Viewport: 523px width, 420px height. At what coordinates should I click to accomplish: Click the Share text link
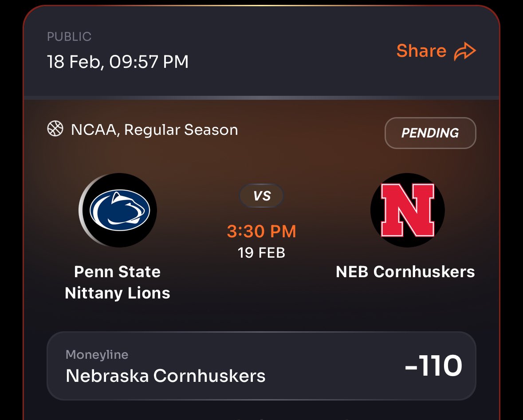point(421,51)
